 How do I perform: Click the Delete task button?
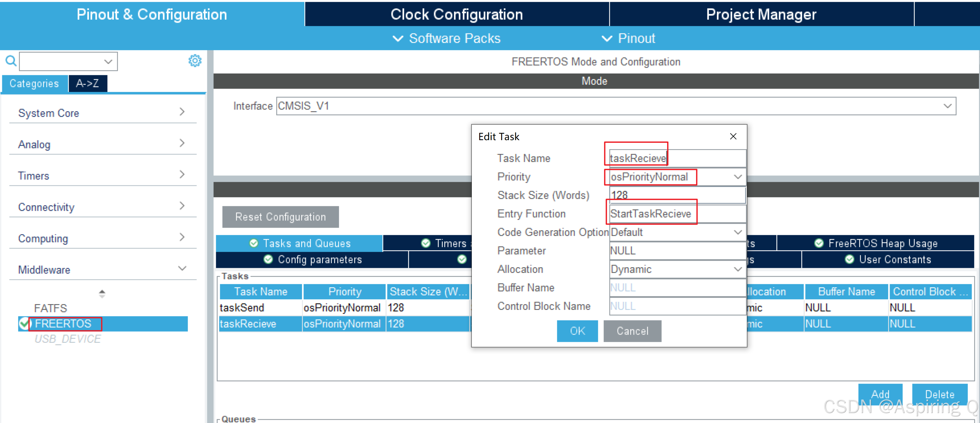point(940,394)
